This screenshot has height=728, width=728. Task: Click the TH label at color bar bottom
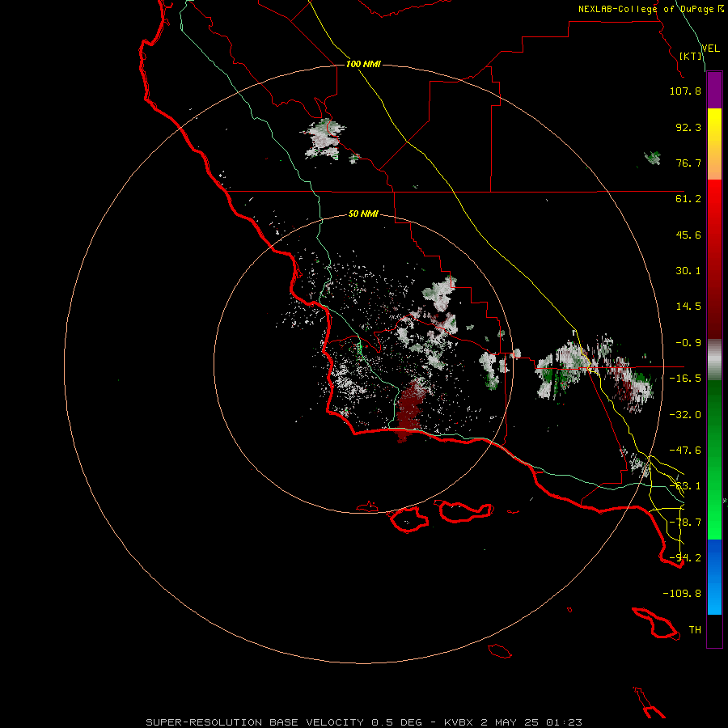pos(695,630)
